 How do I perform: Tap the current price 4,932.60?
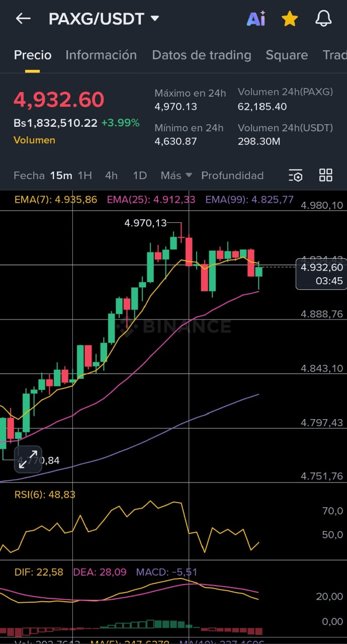point(59,100)
